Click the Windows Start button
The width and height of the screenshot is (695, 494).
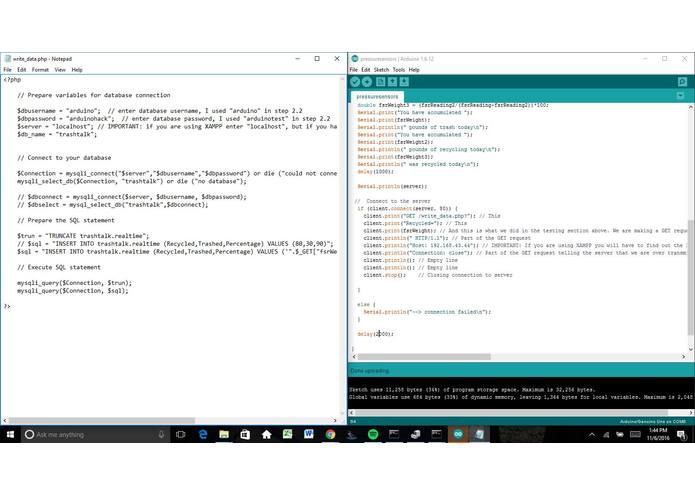pos(10,435)
